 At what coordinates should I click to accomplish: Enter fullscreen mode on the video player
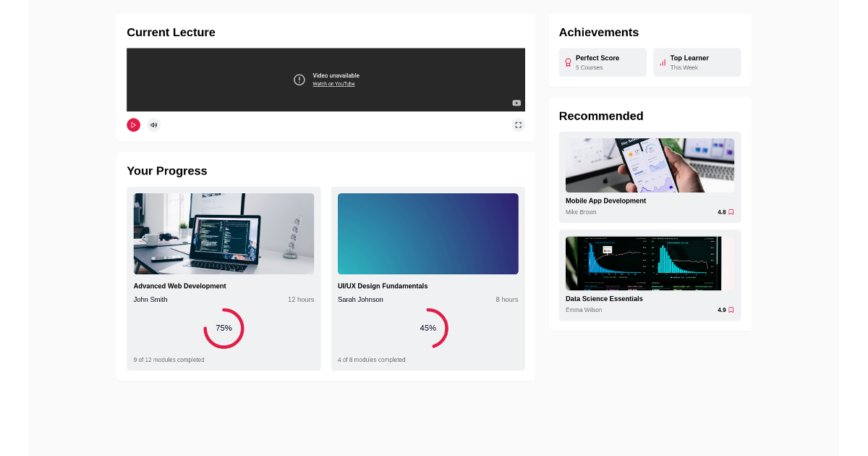tap(518, 124)
